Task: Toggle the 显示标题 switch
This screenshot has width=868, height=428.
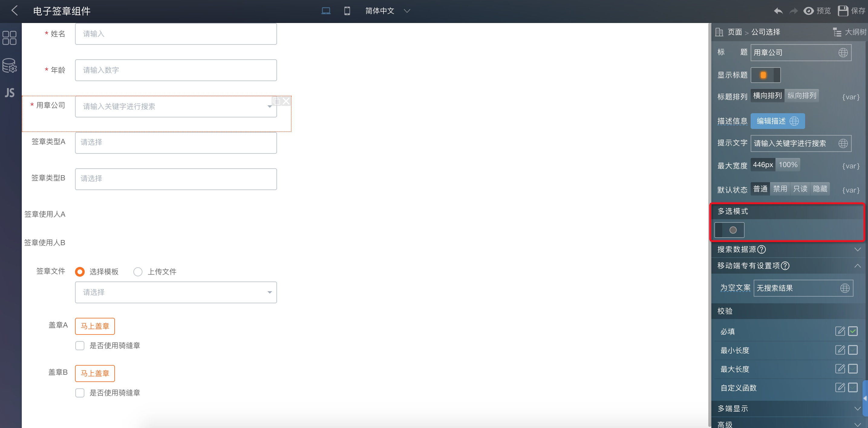Action: tap(765, 75)
